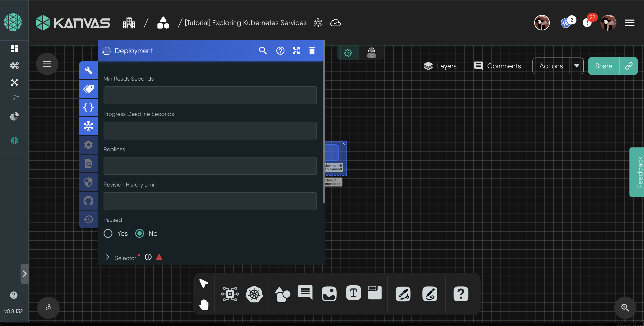Open the help icon in Deployment header
Screen dimensions: 644x326
[280, 51]
